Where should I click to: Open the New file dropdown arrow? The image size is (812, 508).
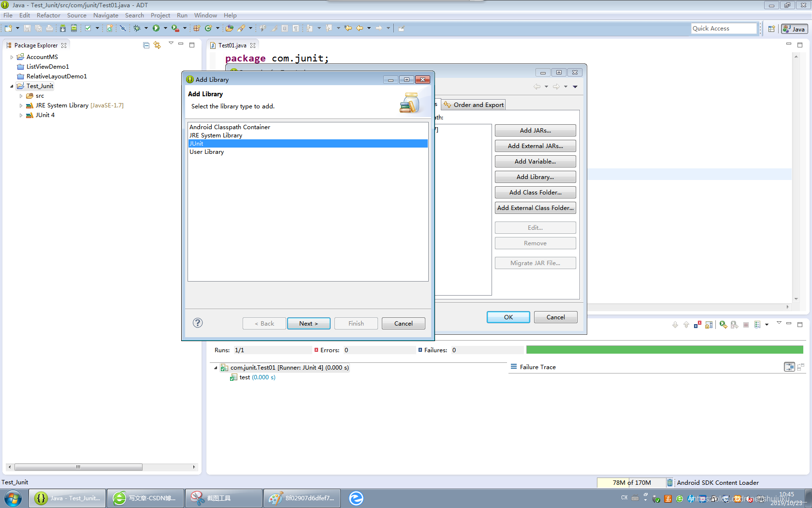pyautogui.click(x=17, y=29)
